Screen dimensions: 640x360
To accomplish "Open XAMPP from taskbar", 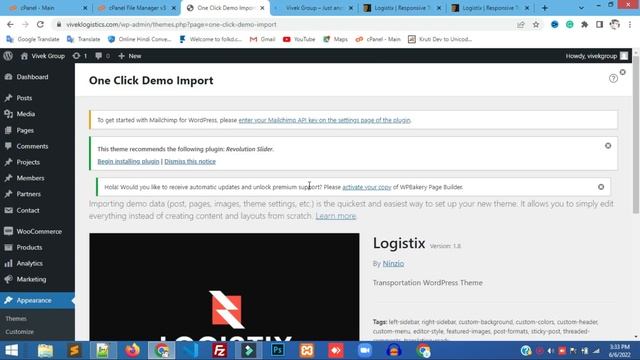I will pos(307,351).
